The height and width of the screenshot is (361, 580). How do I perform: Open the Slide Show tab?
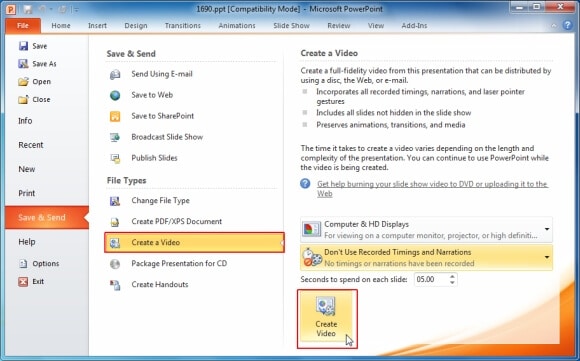coord(291,26)
